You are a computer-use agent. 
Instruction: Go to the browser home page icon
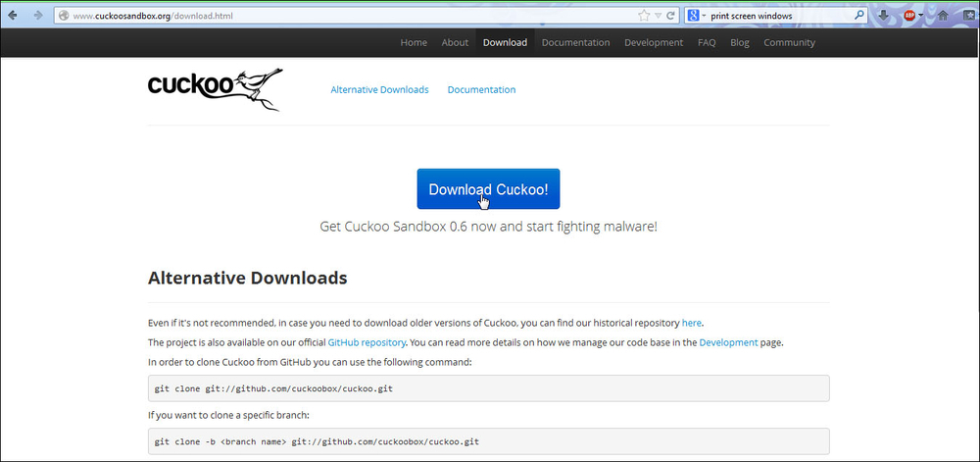tap(943, 16)
